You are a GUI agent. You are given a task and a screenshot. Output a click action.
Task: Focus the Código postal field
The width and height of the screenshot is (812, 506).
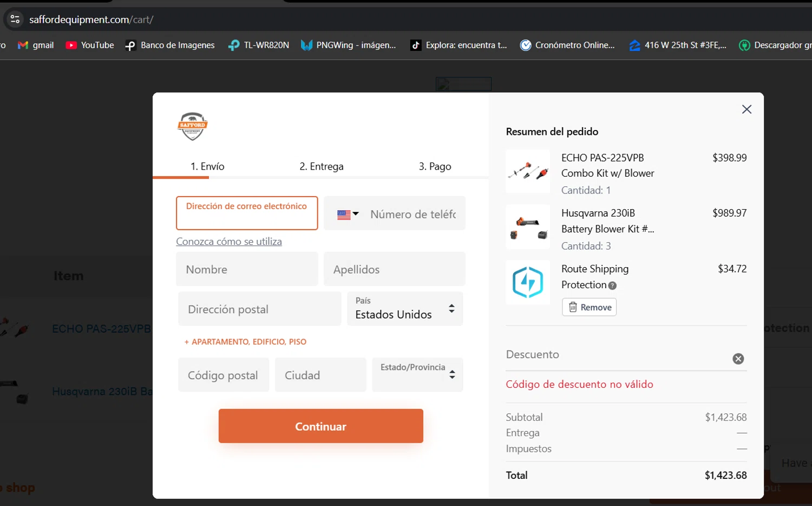click(224, 375)
